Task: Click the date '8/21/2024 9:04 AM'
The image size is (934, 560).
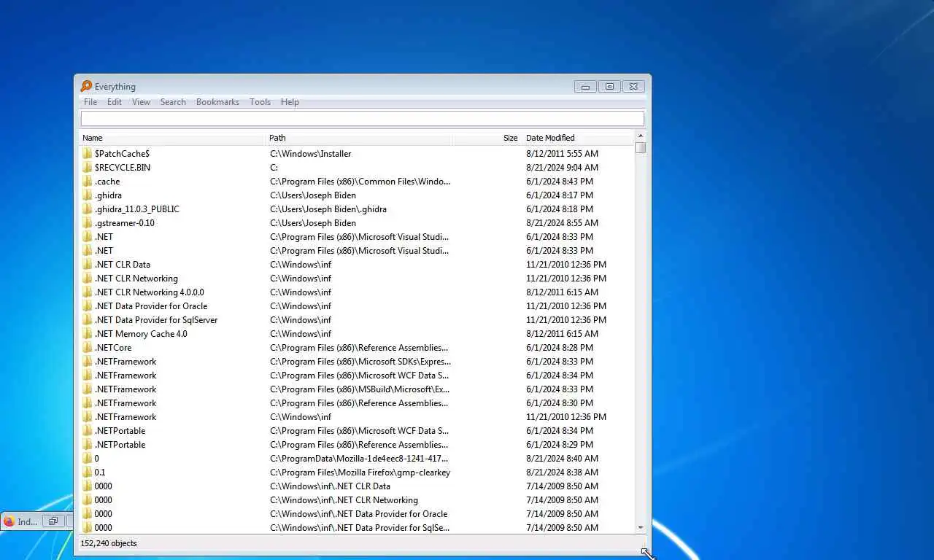Action: (562, 168)
